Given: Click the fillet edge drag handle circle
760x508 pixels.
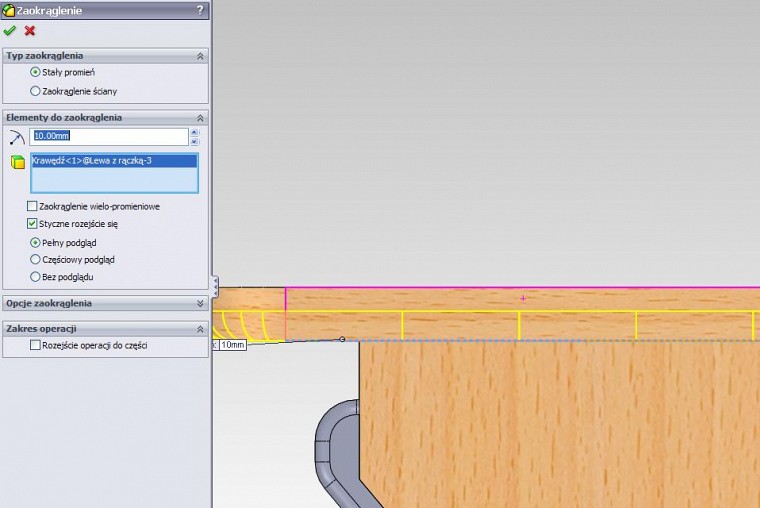Looking at the screenshot, I should pyautogui.click(x=342, y=339).
